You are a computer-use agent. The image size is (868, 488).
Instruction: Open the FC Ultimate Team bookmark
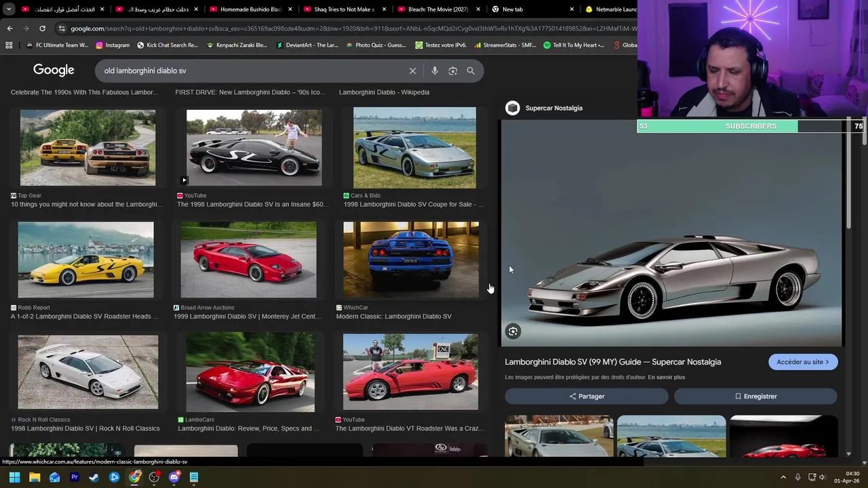(57, 45)
